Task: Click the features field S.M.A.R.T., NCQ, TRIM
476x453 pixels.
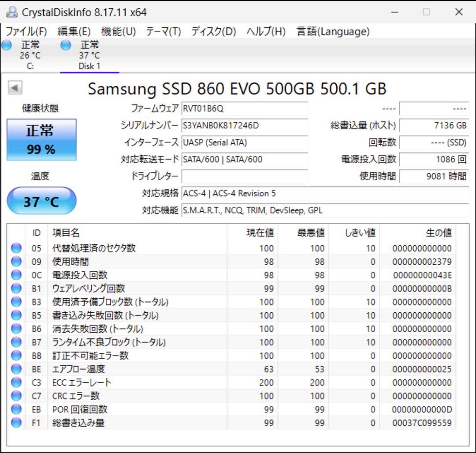Action: click(x=325, y=210)
